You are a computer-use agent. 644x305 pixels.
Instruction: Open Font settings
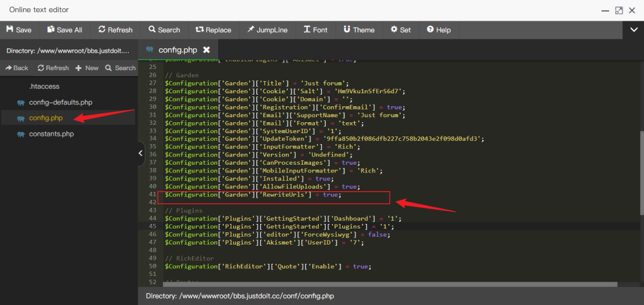coord(316,30)
